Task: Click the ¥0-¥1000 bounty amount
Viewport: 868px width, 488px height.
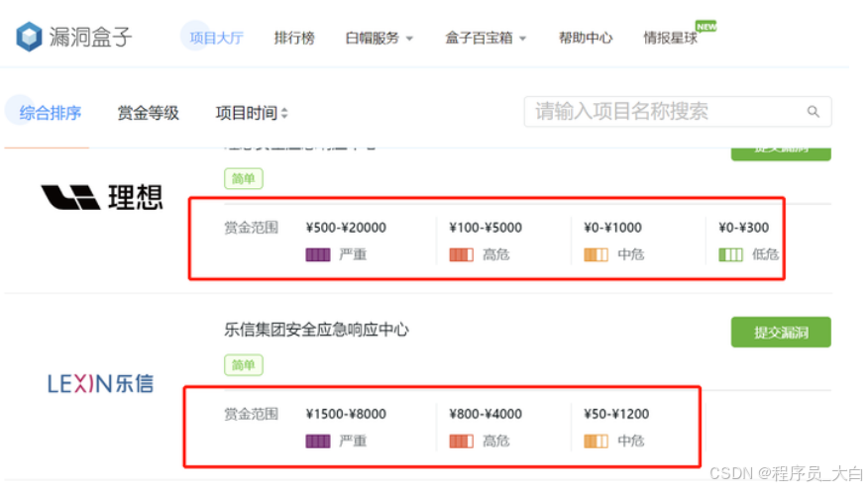Action: [612, 228]
